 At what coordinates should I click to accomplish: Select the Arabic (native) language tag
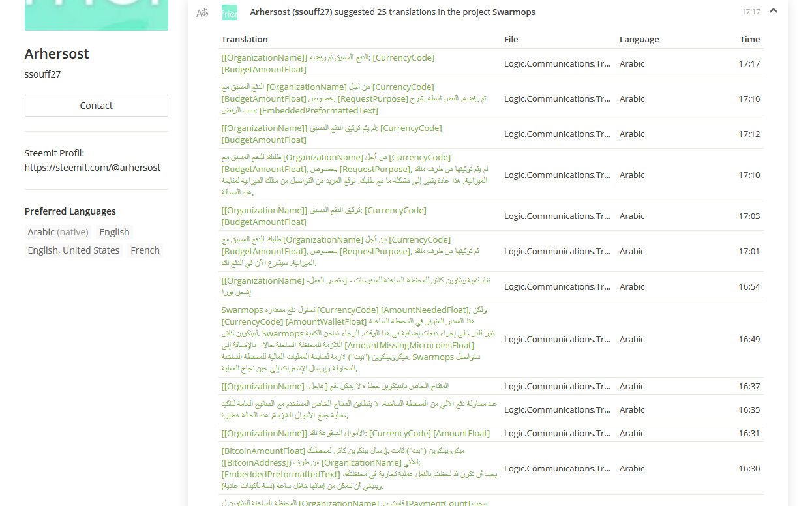[x=58, y=232]
